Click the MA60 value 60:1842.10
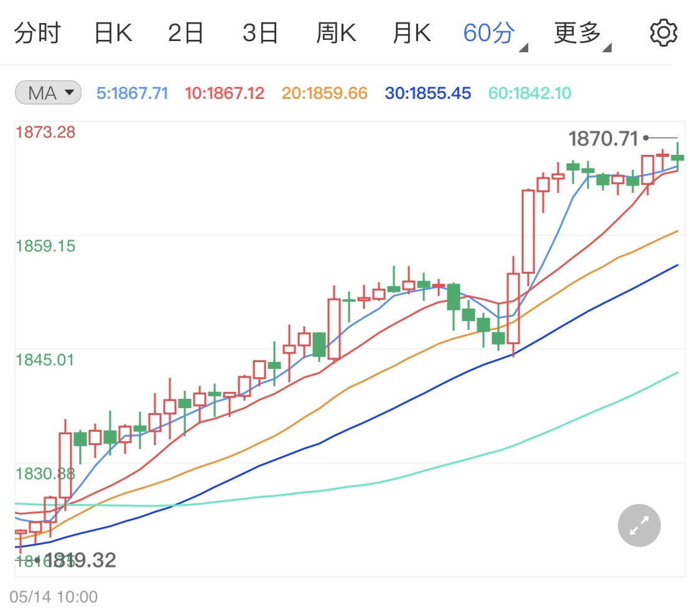The width and height of the screenshot is (700, 611). (530, 93)
